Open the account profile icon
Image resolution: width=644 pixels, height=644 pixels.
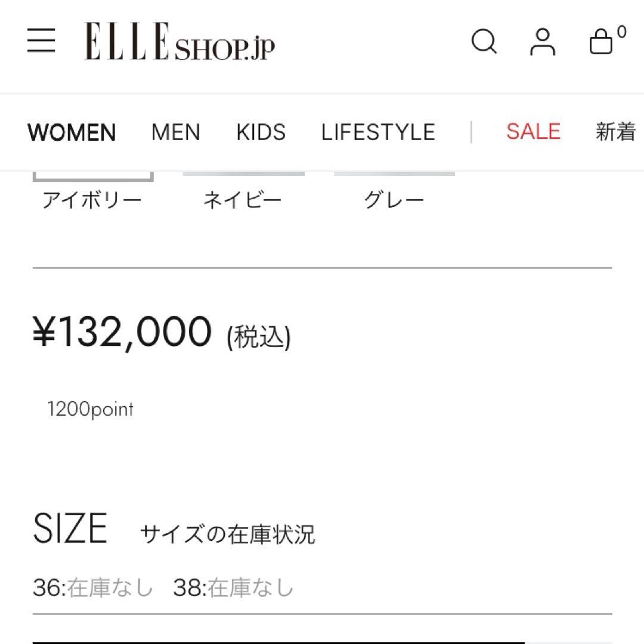coord(542,42)
